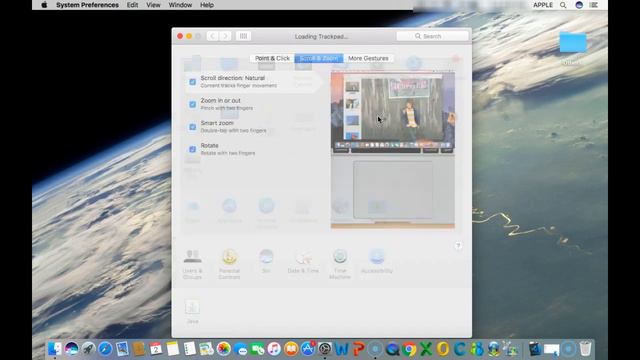Launch Siri from the dock
This screenshot has height=360, width=640.
click(71, 349)
